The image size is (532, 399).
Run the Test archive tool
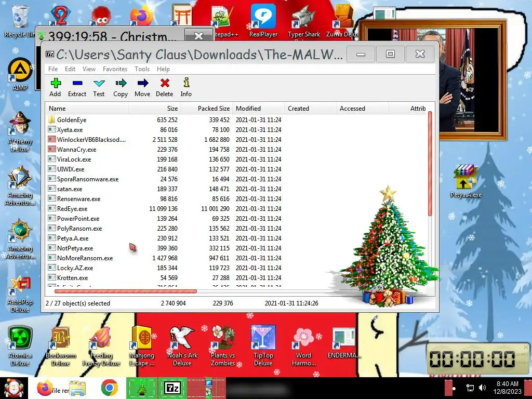99,87
